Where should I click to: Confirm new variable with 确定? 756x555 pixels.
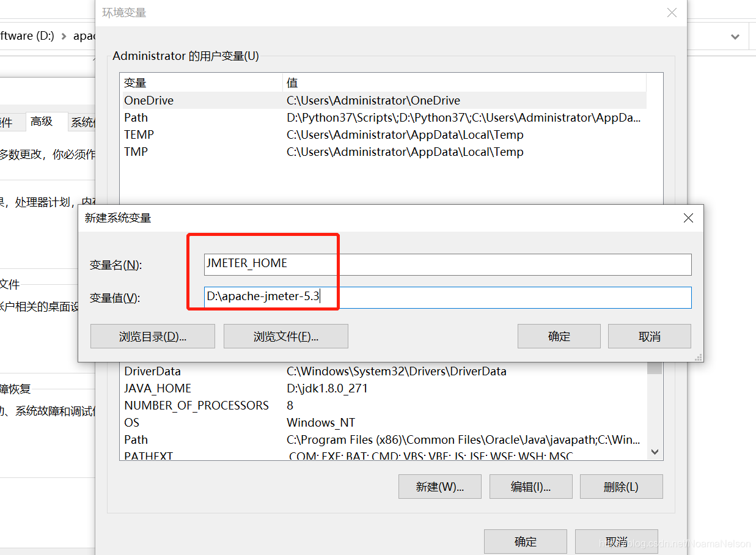(559, 336)
